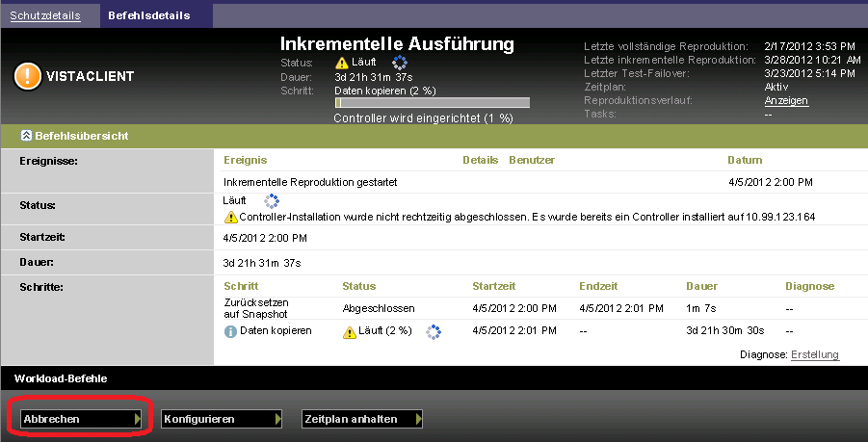Click the '3d 21h 30m 30s' duration cell
Image resolution: width=868 pixels, height=442 pixels.
click(x=725, y=331)
